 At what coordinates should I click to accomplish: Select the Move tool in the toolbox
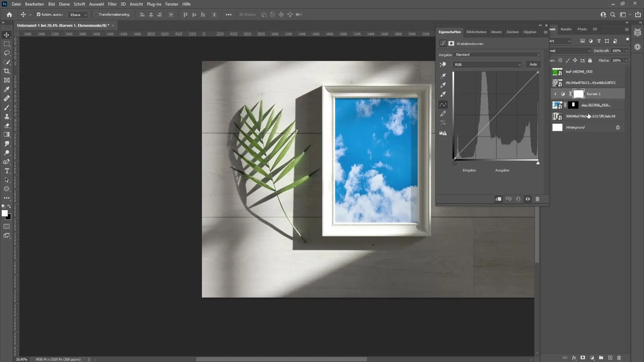[x=7, y=35]
